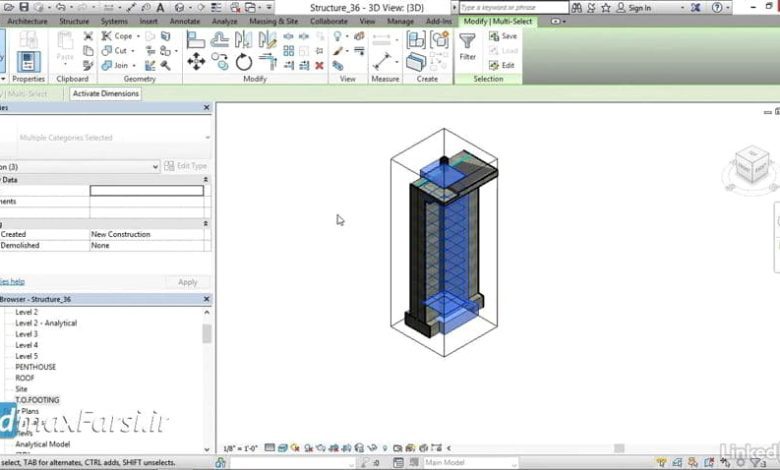Click the binoculars search icon
This screenshot has height=470, width=780.
tap(577, 8)
